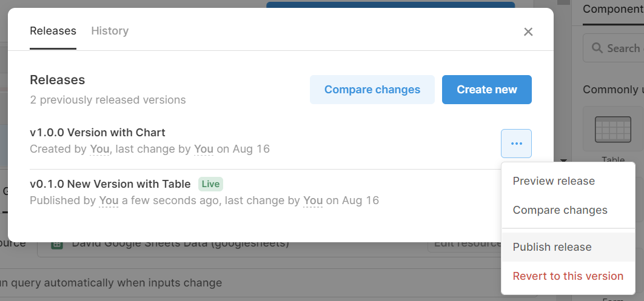Click the green Live badge
Image resolution: width=644 pixels, height=301 pixels.
tap(210, 184)
